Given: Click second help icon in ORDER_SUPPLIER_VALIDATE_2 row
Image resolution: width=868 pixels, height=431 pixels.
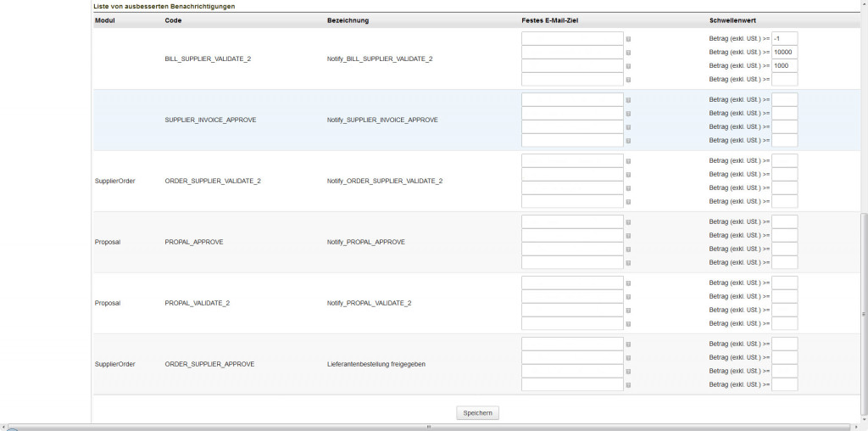Looking at the screenshot, I should [x=628, y=175].
